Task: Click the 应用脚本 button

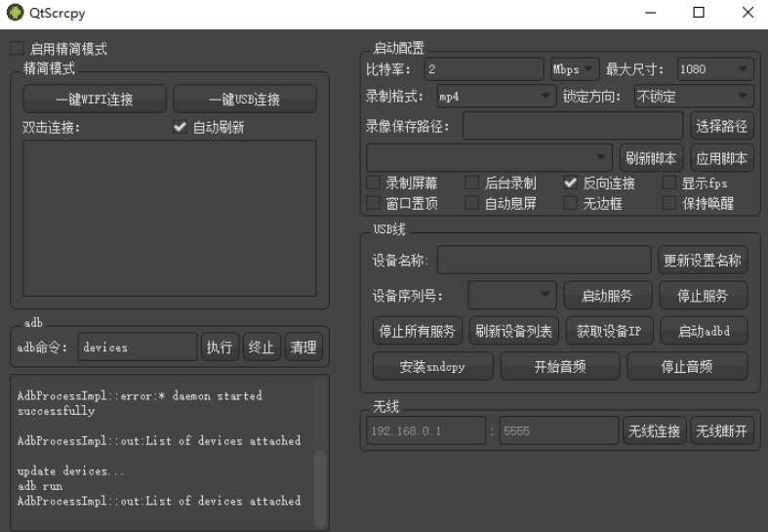Action: 721,158
